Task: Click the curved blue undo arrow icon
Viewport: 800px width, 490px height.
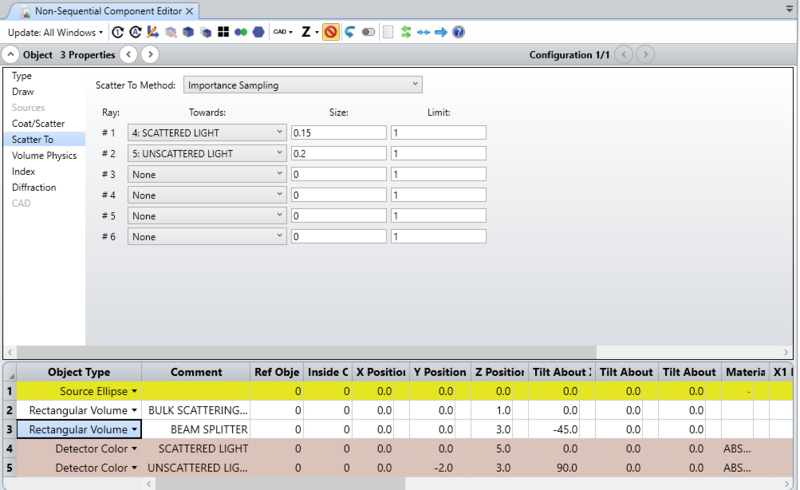Action: [349, 32]
